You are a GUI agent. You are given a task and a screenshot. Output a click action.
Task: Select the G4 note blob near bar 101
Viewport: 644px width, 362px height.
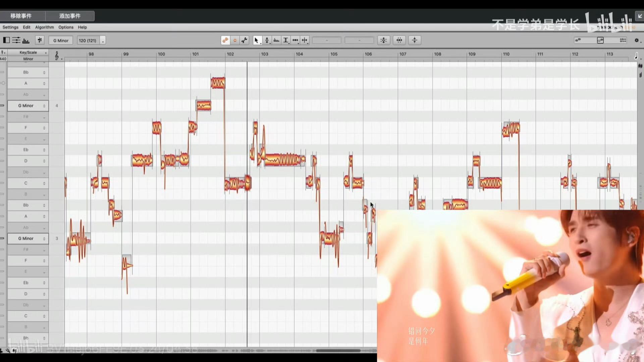pos(204,106)
